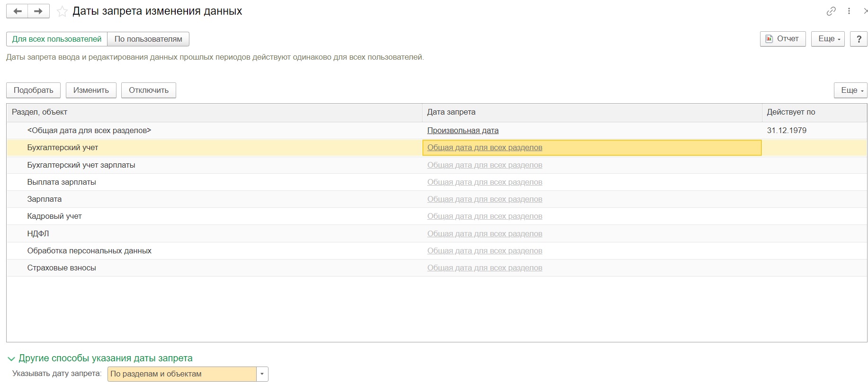Click date link for Обработка персональных данных
This screenshot has height=385, width=868.
(484, 251)
